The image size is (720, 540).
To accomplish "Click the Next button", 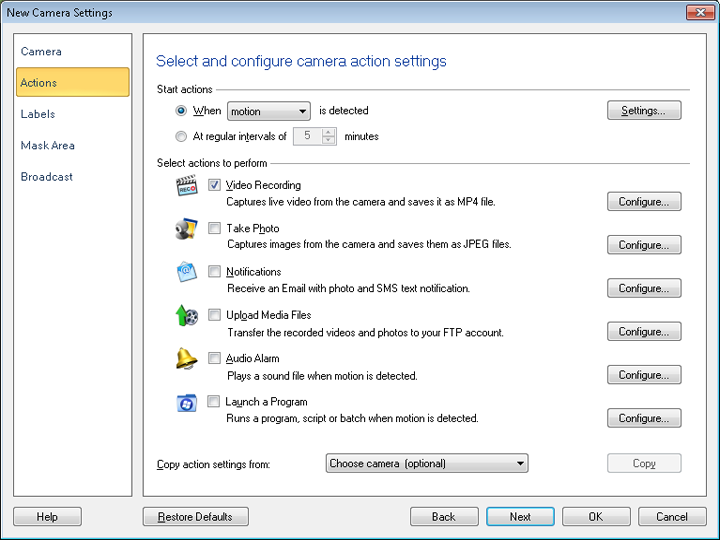I will 520,517.
